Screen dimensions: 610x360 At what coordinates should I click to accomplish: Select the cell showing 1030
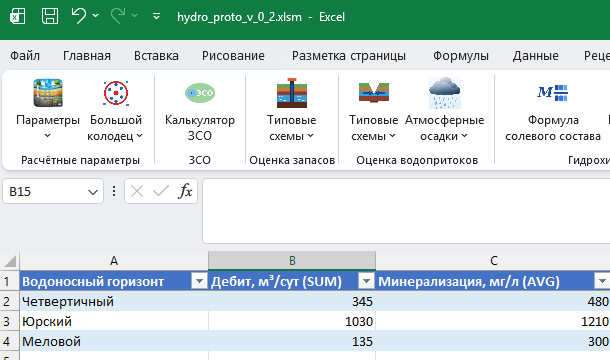(x=292, y=321)
